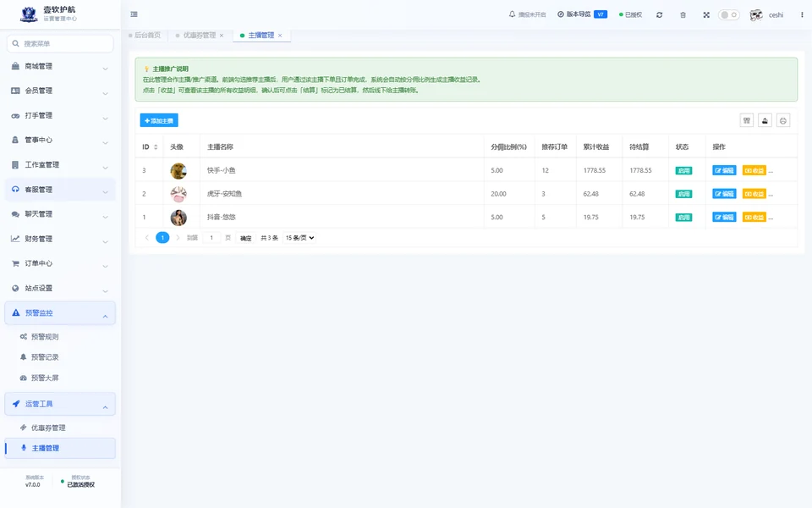The width and height of the screenshot is (812, 508).
Task: Select page 1 in the pagination
Action: pyautogui.click(x=162, y=238)
